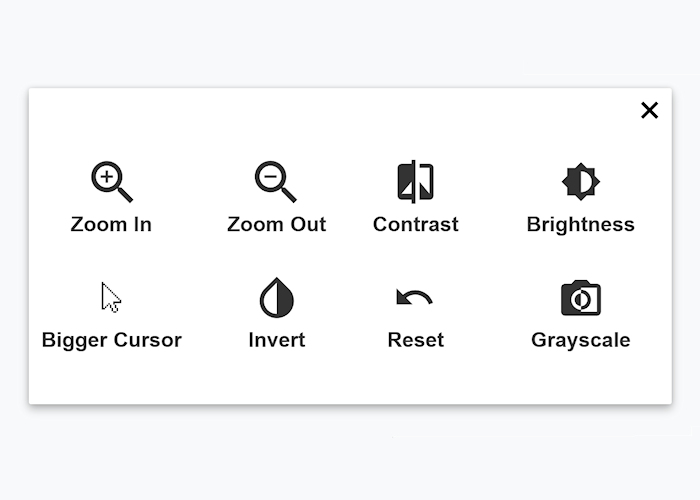Screen dimensions: 700x500
Task: Click the "Invert" text label
Action: (x=276, y=340)
